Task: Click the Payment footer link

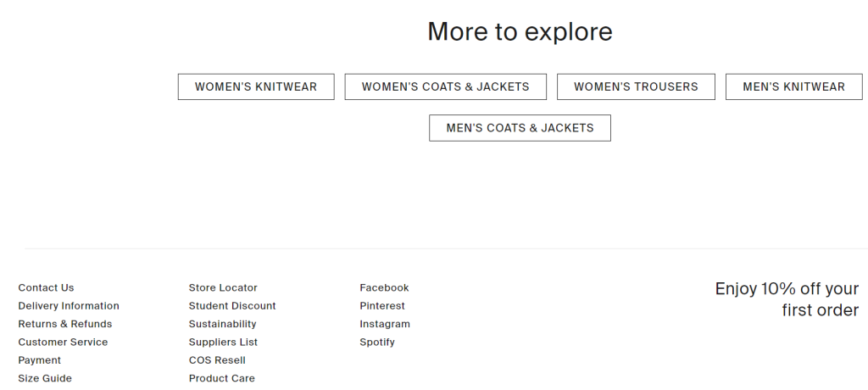Action: [x=40, y=360]
